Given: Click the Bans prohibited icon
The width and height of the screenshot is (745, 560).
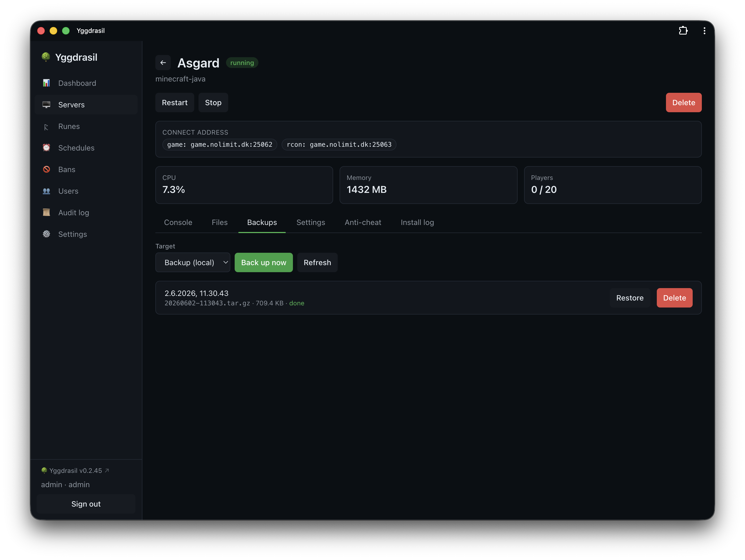Looking at the screenshot, I should 46,169.
